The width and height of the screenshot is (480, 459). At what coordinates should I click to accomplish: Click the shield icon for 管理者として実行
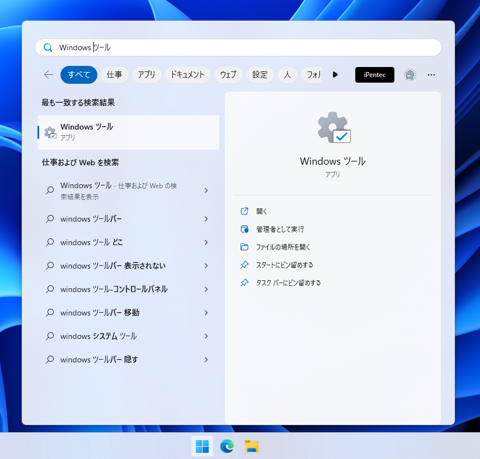tap(244, 229)
